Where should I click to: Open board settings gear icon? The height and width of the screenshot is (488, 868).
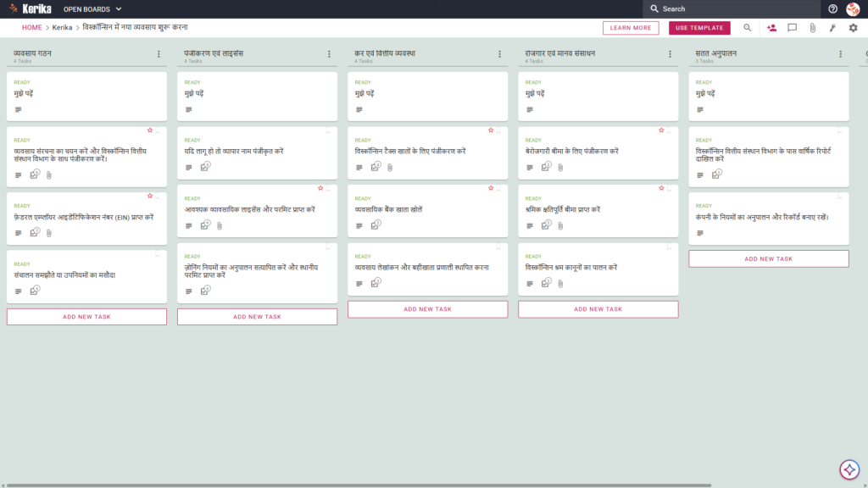click(x=853, y=28)
